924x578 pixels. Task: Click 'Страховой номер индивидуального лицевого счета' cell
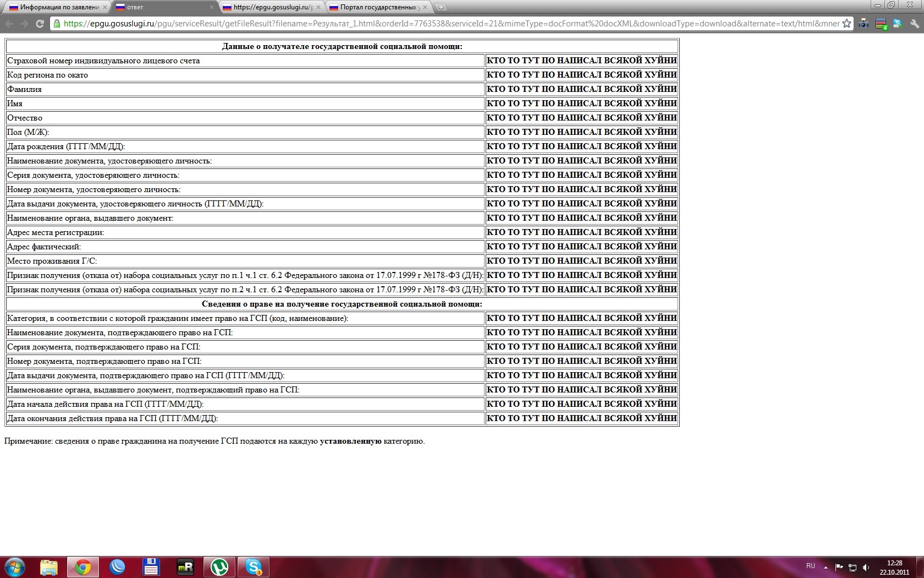[245, 61]
